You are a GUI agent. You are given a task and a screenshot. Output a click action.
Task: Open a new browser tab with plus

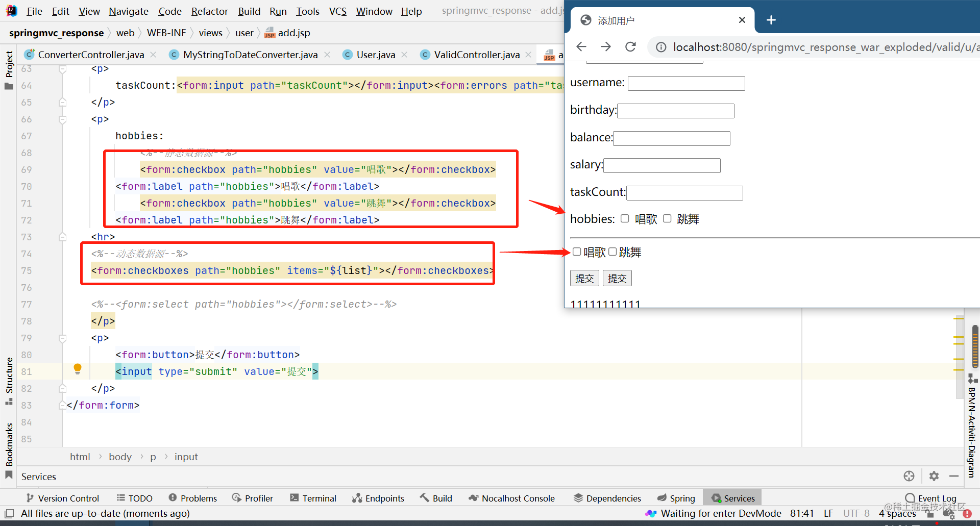coord(771,20)
